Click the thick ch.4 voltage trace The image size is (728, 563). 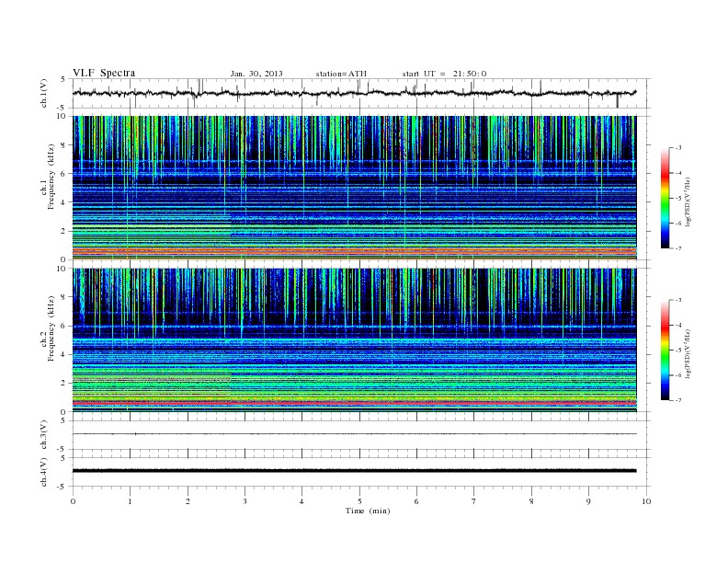click(x=354, y=471)
